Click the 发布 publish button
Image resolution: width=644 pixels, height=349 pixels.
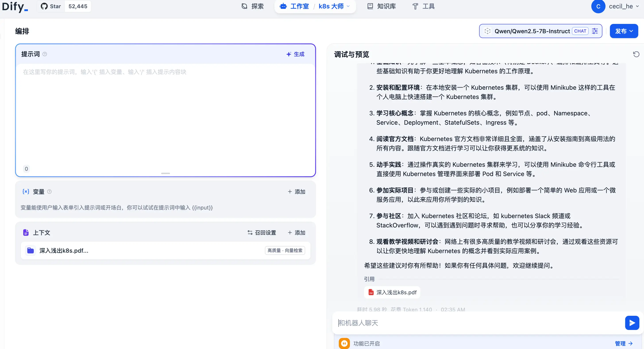[x=624, y=31]
